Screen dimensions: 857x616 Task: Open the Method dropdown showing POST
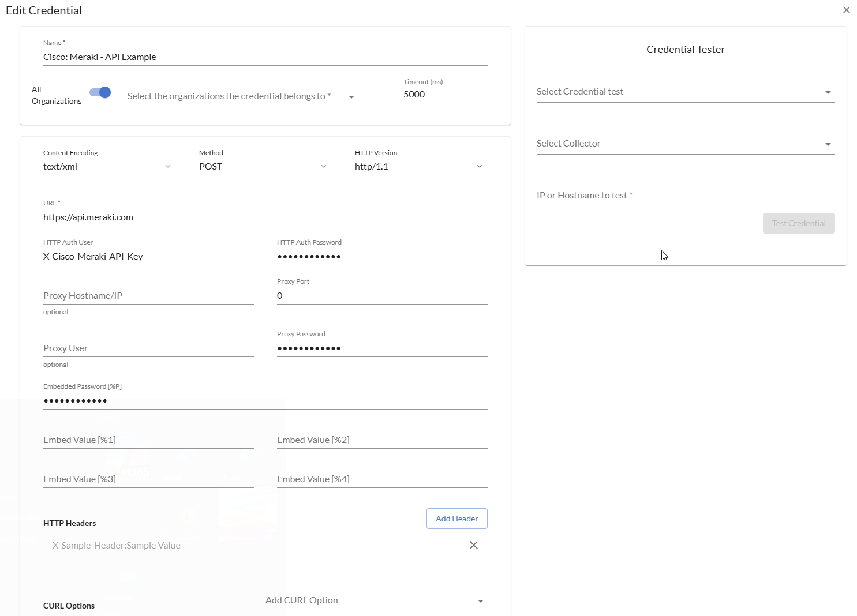tap(264, 167)
